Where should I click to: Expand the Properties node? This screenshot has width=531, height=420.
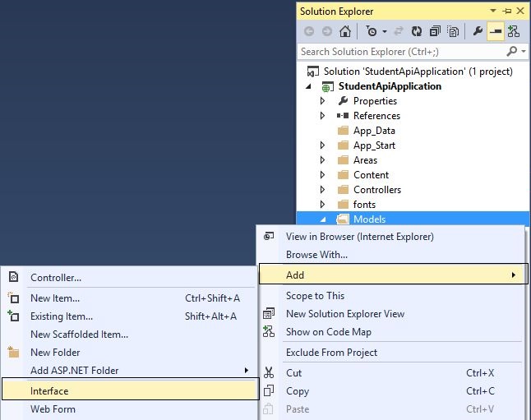(x=322, y=101)
